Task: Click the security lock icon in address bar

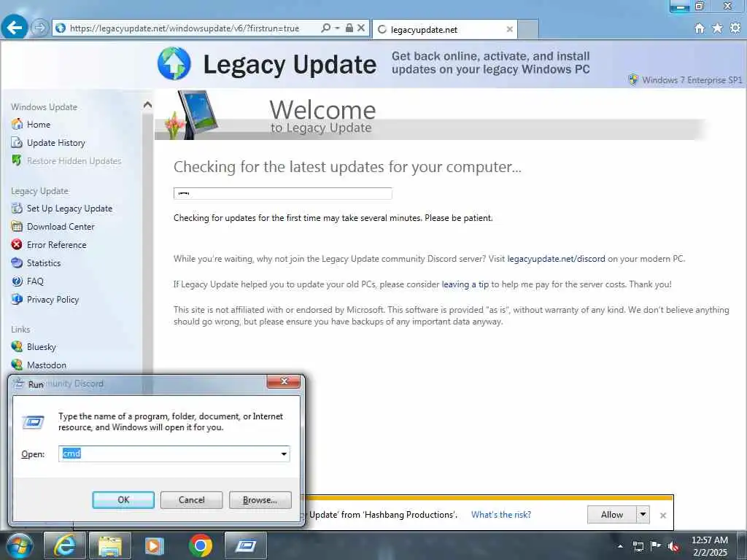Action: (349, 28)
